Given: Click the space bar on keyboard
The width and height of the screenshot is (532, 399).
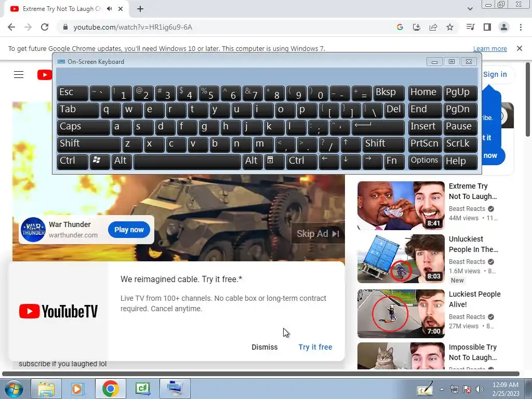Looking at the screenshot, I should click(x=187, y=162).
